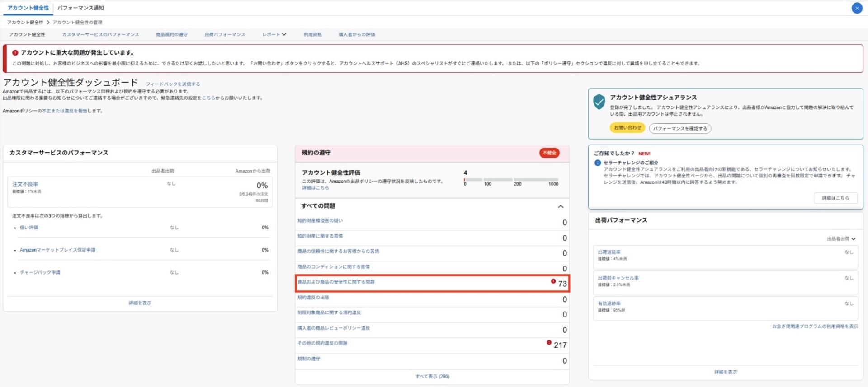868x387 pixels.
Task: Click the 規約の遵守 card heading
Action: point(316,153)
